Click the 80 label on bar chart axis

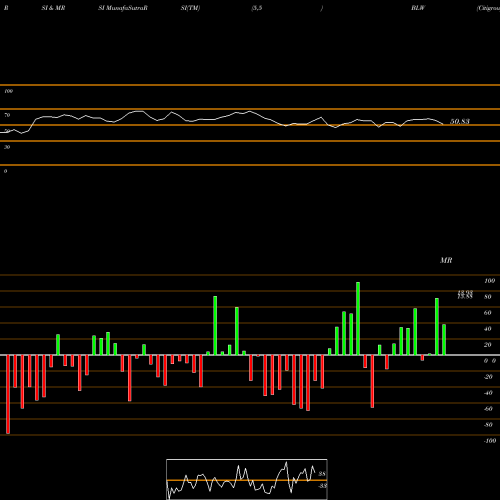click(488, 297)
